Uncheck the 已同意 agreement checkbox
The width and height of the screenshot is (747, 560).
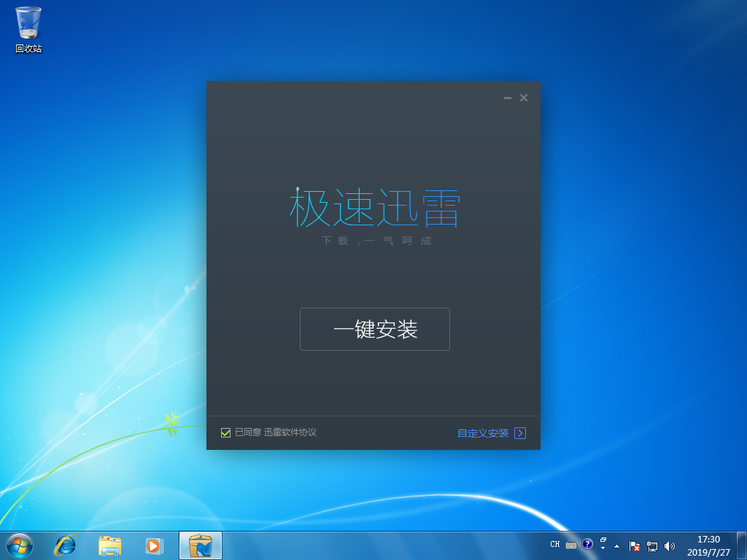pyautogui.click(x=226, y=432)
